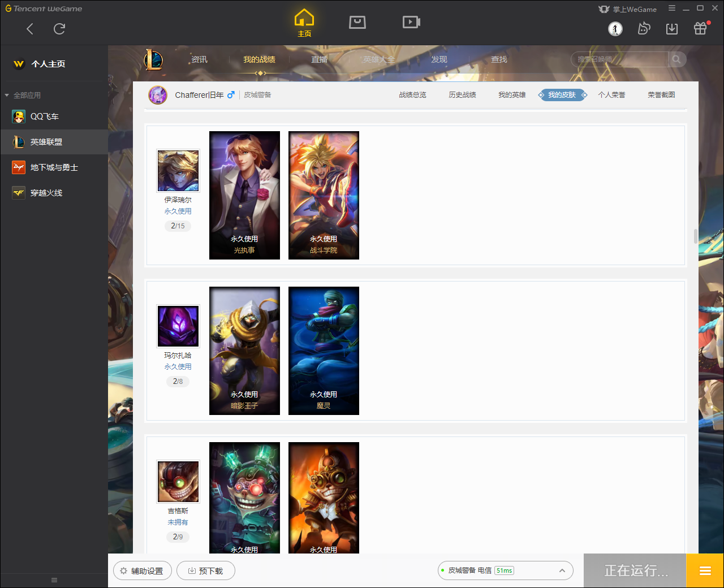Expand the 皮城警备 电信 server dropdown

click(506, 571)
